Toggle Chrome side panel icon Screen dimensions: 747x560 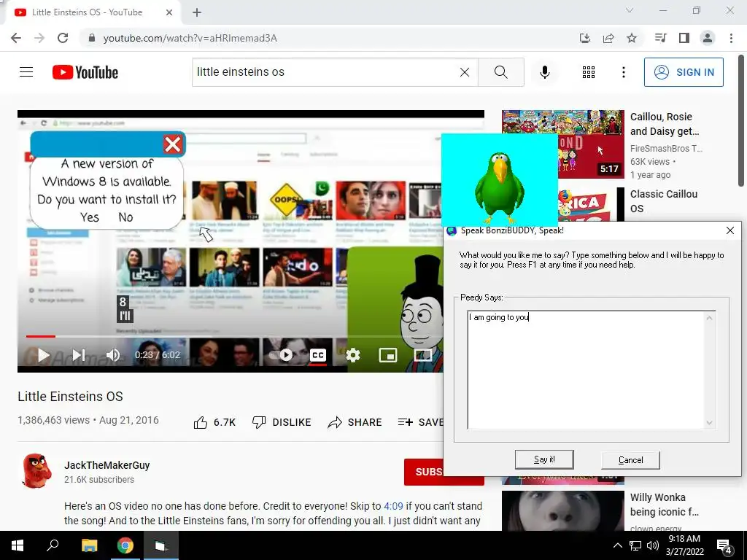pyautogui.click(x=684, y=38)
